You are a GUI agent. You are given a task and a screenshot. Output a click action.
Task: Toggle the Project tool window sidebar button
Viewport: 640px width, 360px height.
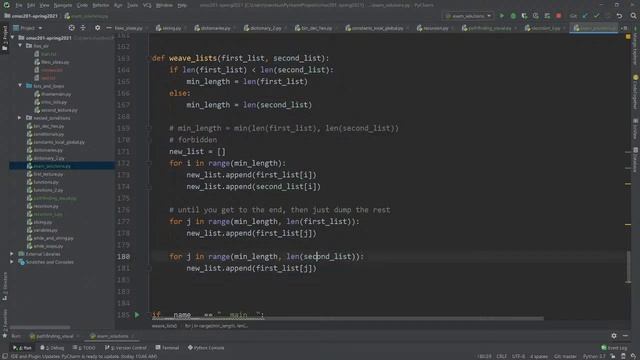(x=4, y=38)
